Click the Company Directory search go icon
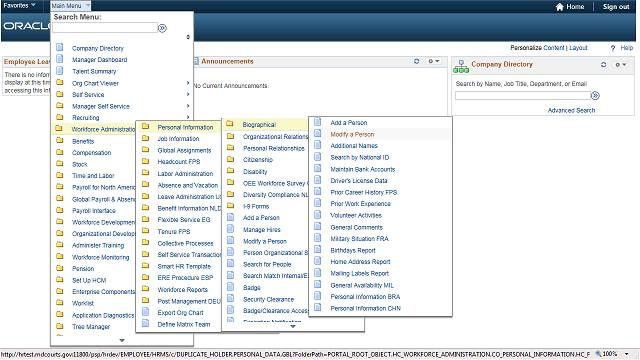 point(596,96)
